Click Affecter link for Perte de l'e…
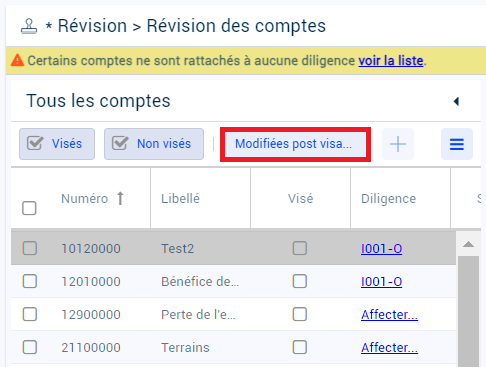 389,314
